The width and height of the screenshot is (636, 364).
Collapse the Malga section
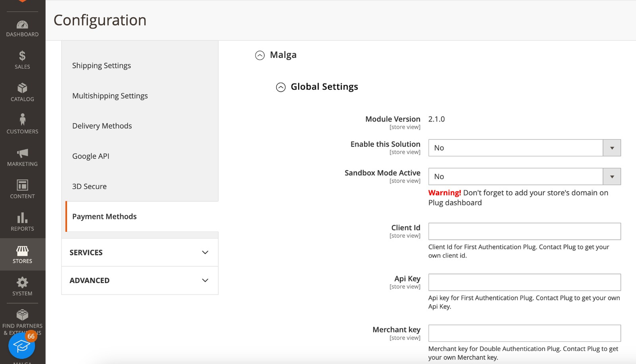click(260, 55)
